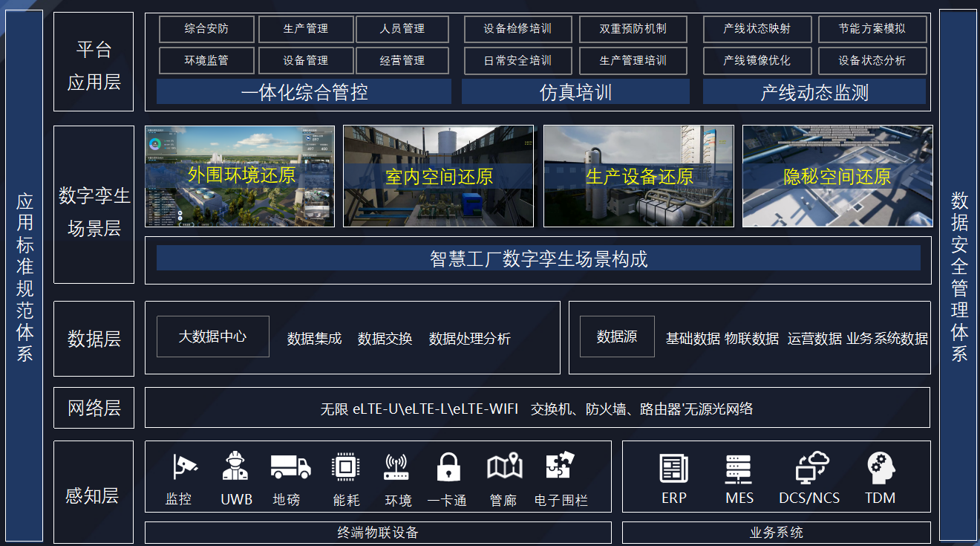
Task: Open the 管廊 map icon
Action: 504,467
